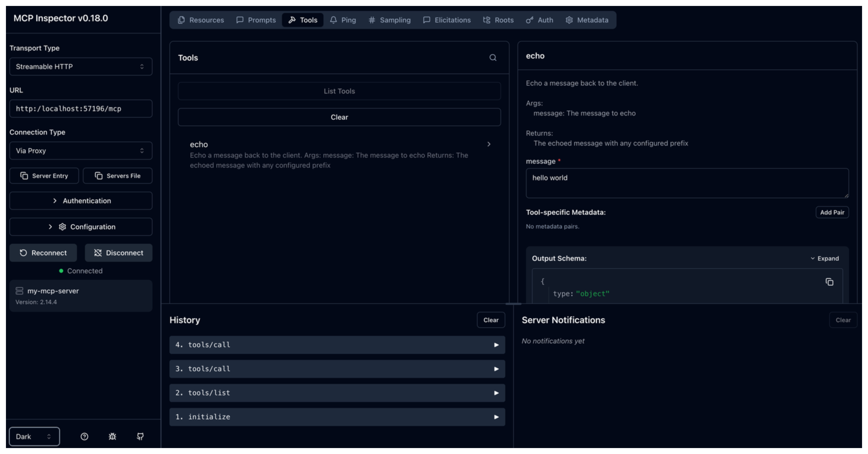Open the Transport Type dropdown

pos(81,66)
